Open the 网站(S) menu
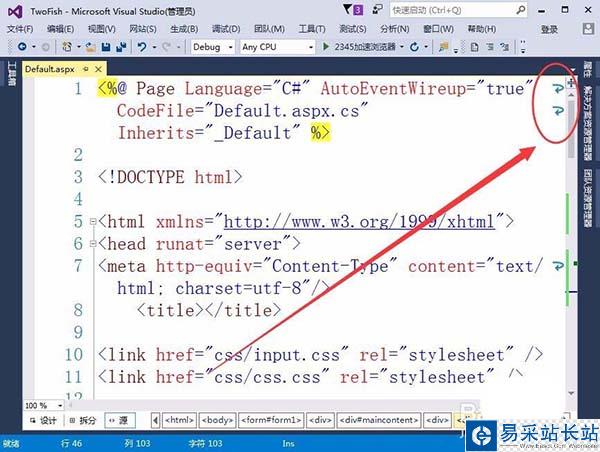Viewport: 600px width, 452px height. tap(143, 29)
